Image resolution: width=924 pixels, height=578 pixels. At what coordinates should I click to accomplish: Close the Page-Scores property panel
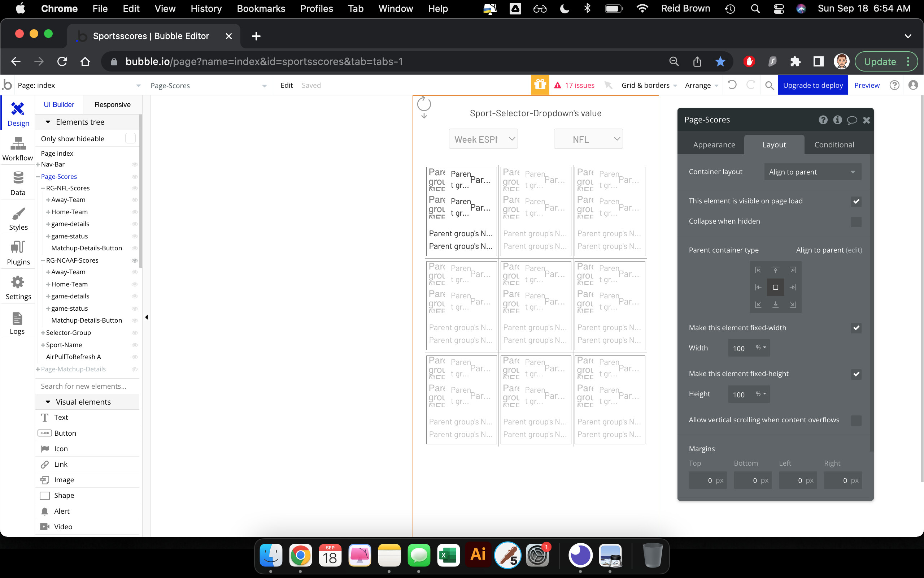[866, 120]
